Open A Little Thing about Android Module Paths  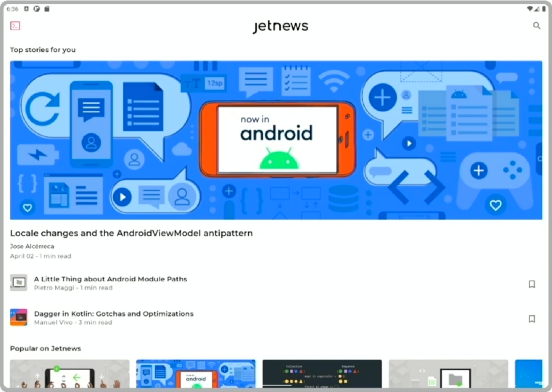click(x=110, y=279)
